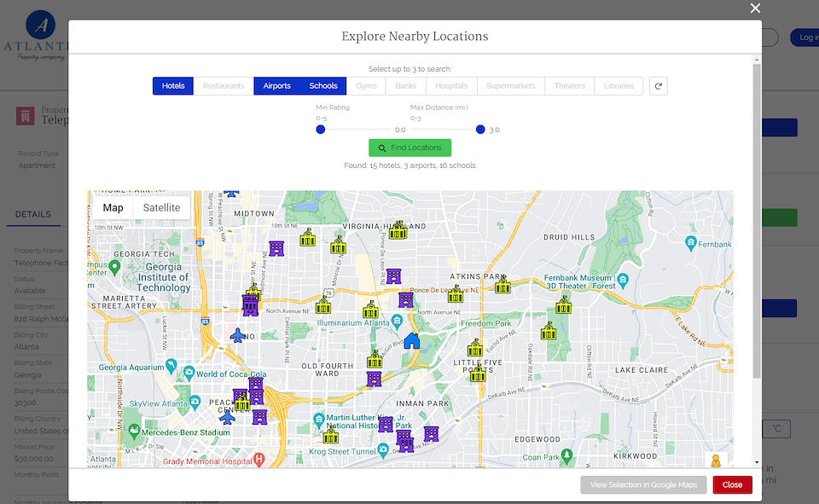Deselect the Hotels category toggle
Image resolution: width=819 pixels, height=504 pixels.
pos(173,86)
